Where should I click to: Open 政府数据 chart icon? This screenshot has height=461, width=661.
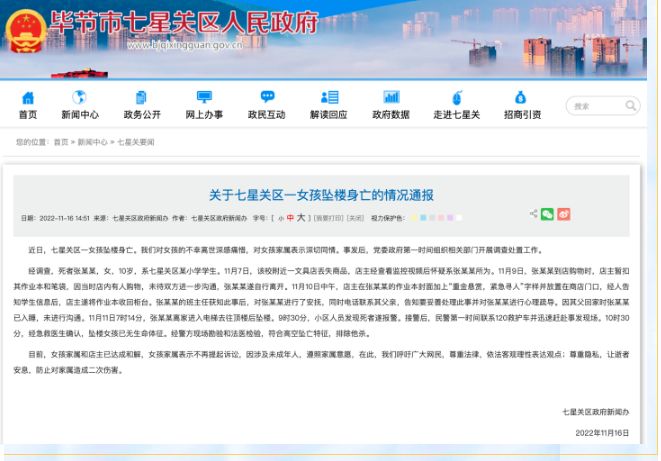click(391, 97)
